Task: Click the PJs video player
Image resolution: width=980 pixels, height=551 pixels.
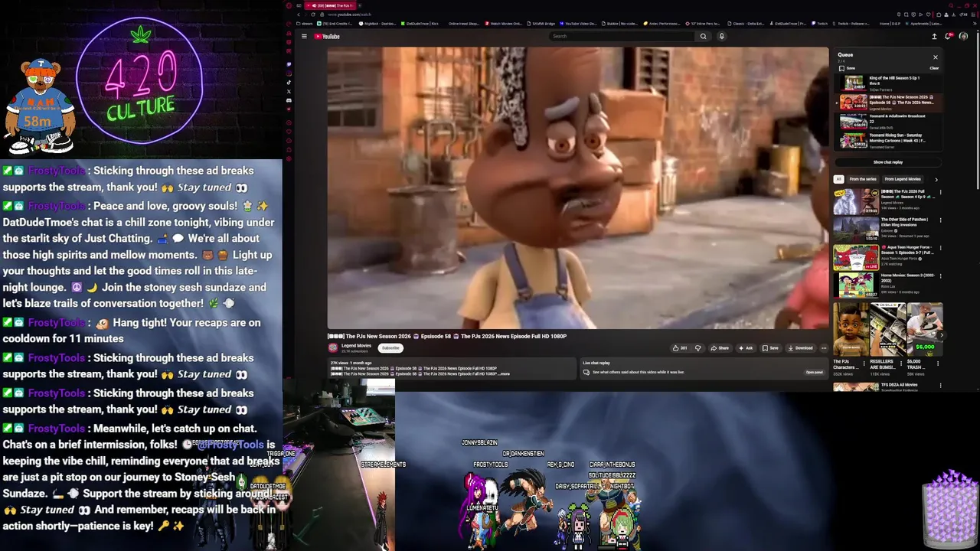Action: [x=578, y=188]
